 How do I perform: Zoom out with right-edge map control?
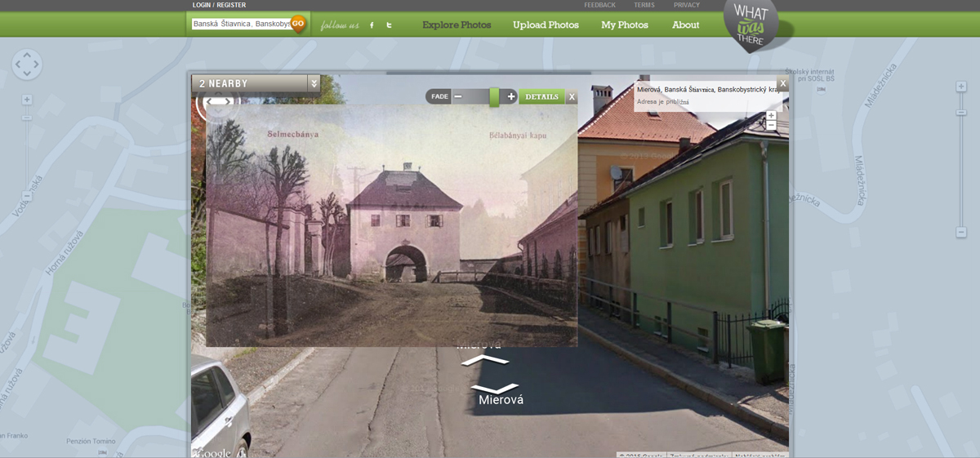tap(962, 233)
